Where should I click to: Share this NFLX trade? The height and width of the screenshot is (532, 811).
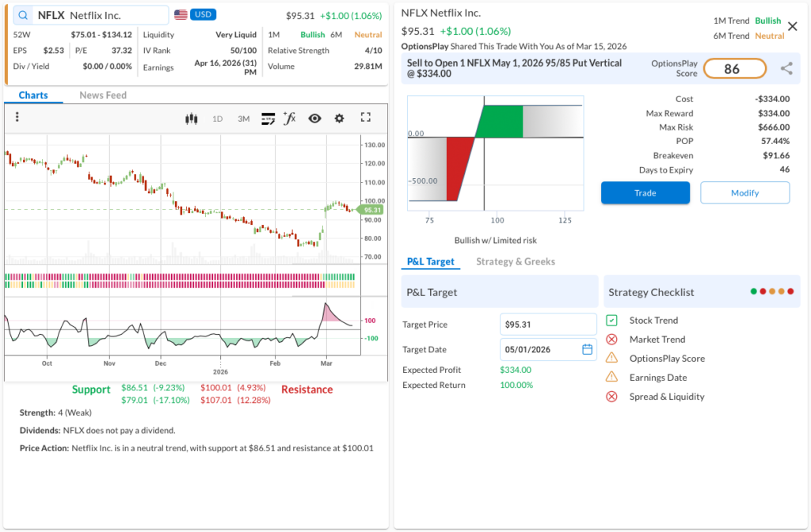pos(786,69)
